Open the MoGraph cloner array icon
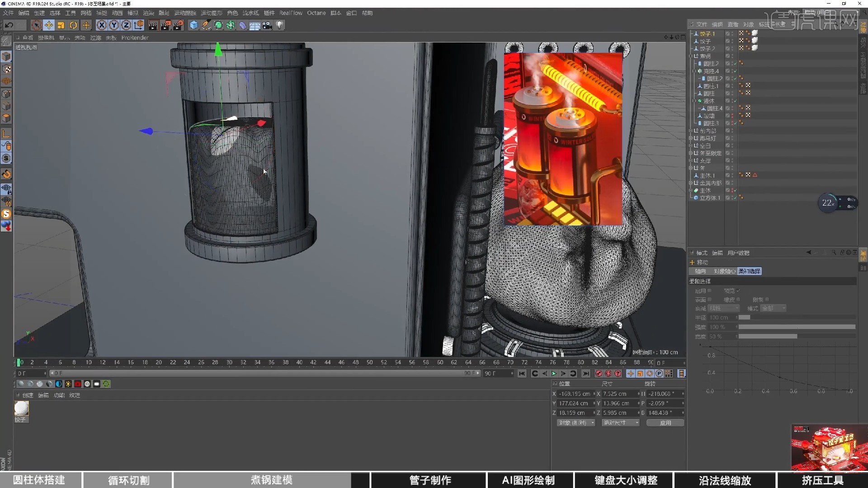 tap(231, 25)
